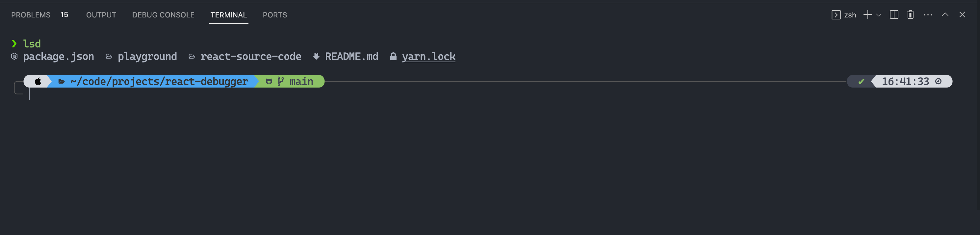
Task: Click the git branch icon near main
Action: pos(280,81)
